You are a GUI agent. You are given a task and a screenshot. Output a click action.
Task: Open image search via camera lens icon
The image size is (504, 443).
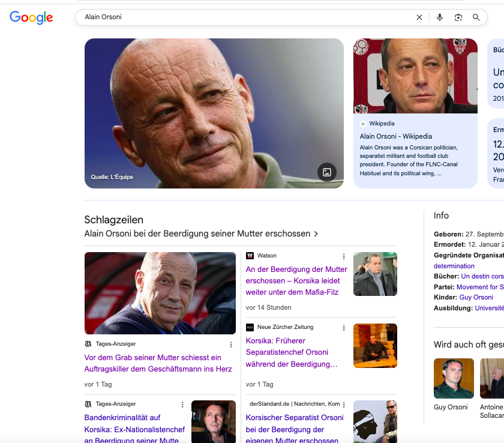tap(458, 17)
